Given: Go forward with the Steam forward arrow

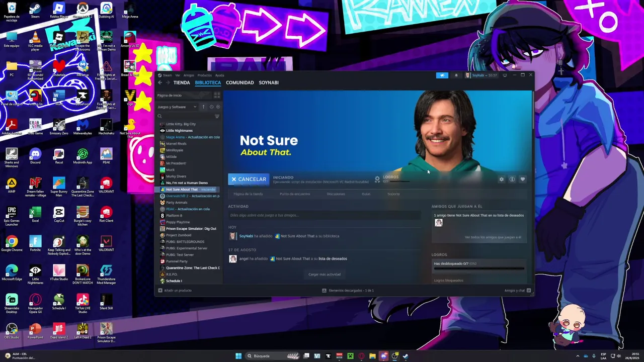Looking at the screenshot, I should pyautogui.click(x=168, y=82).
